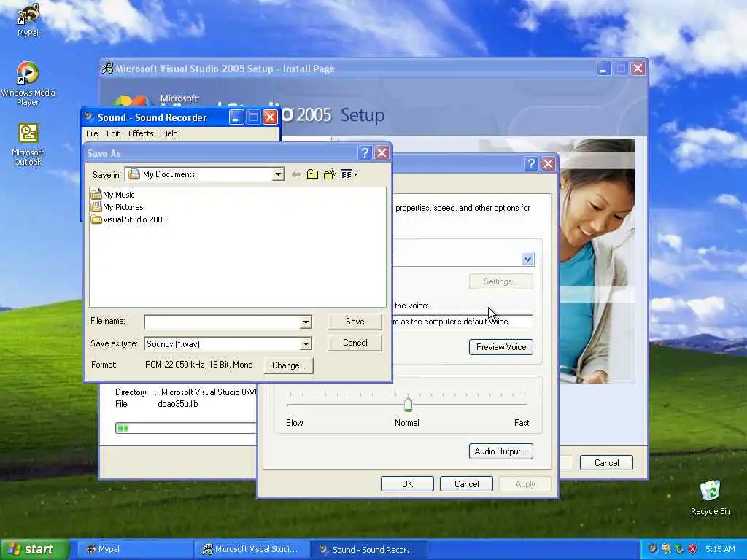Open the voice selection dropdown
747x560 pixels.
[x=527, y=260]
